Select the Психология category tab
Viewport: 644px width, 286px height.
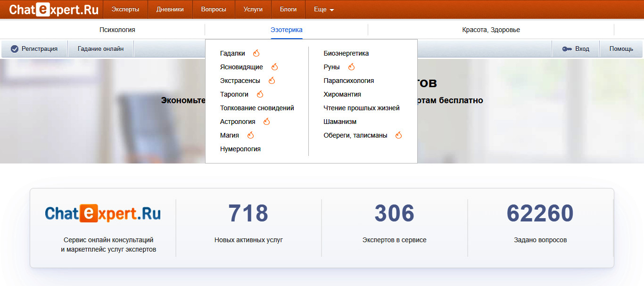(x=117, y=30)
